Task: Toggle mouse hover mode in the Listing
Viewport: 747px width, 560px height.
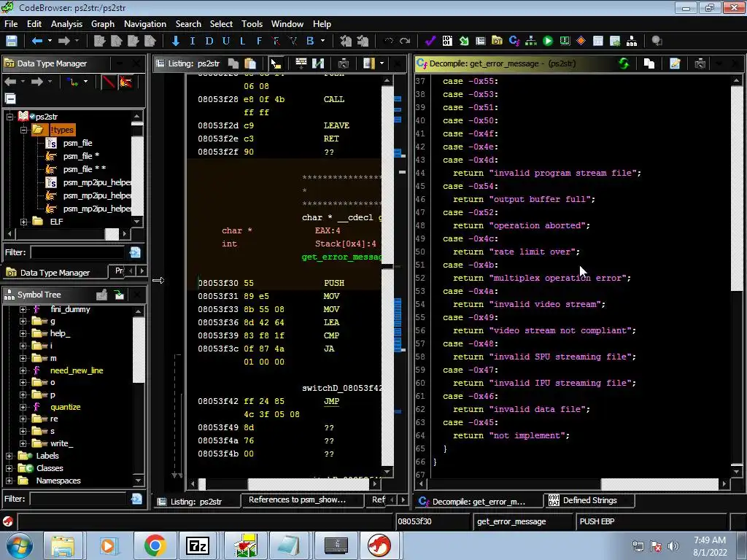Action: pyautogui.click(x=276, y=63)
